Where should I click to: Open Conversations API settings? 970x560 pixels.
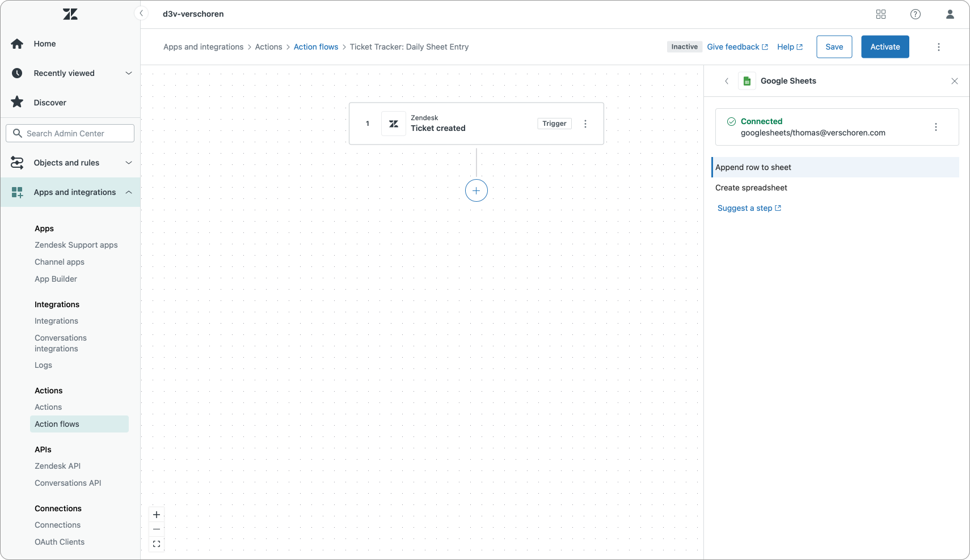[68, 483]
